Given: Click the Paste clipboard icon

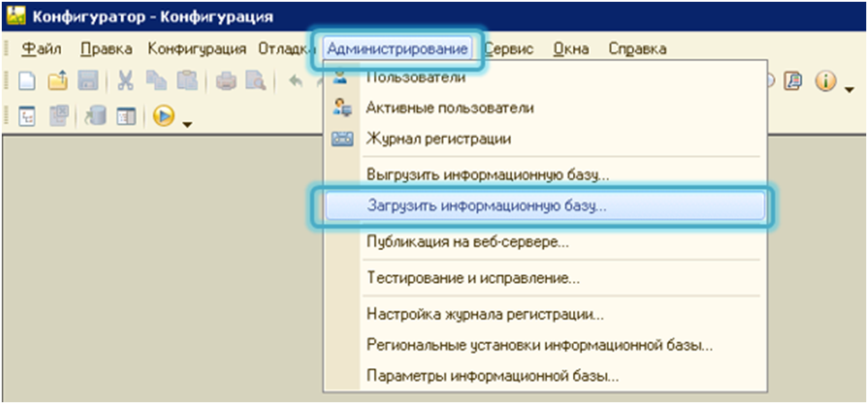Looking at the screenshot, I should tap(187, 82).
